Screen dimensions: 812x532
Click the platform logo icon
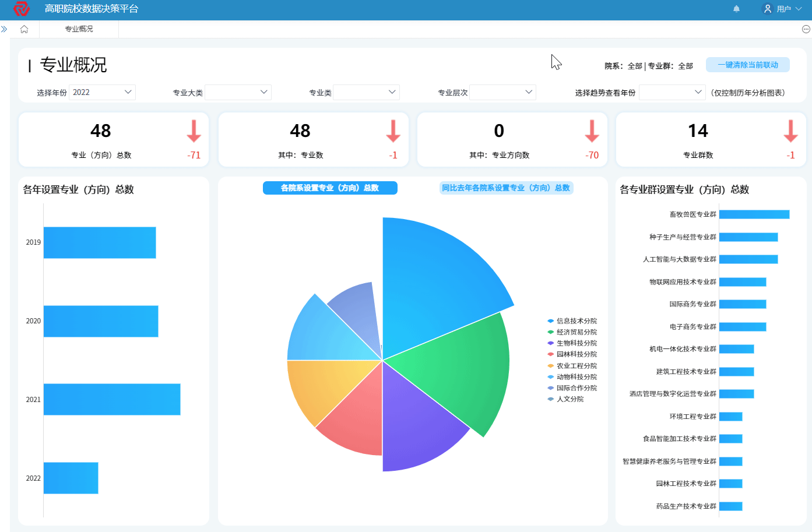pyautogui.click(x=22, y=9)
